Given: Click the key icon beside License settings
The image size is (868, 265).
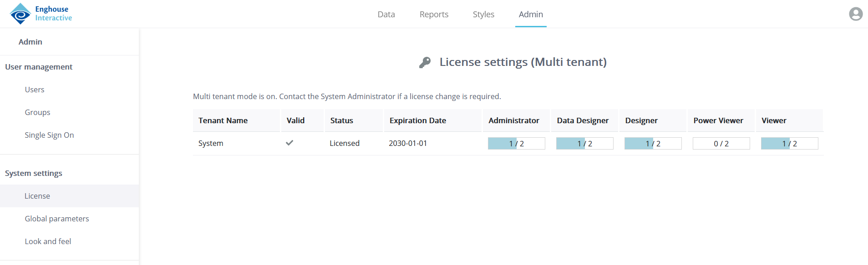Looking at the screenshot, I should tap(425, 62).
